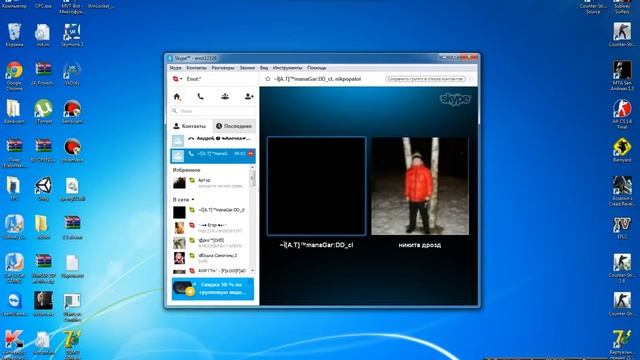Select the active call entry in recent list
Image resolution: width=640 pixels, height=360 pixels.
pos(213,156)
